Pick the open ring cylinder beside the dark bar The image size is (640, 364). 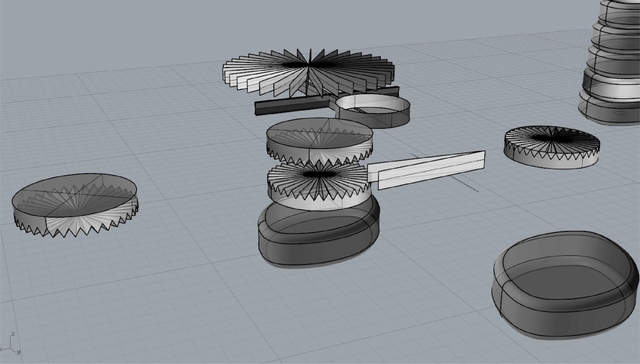tap(373, 111)
